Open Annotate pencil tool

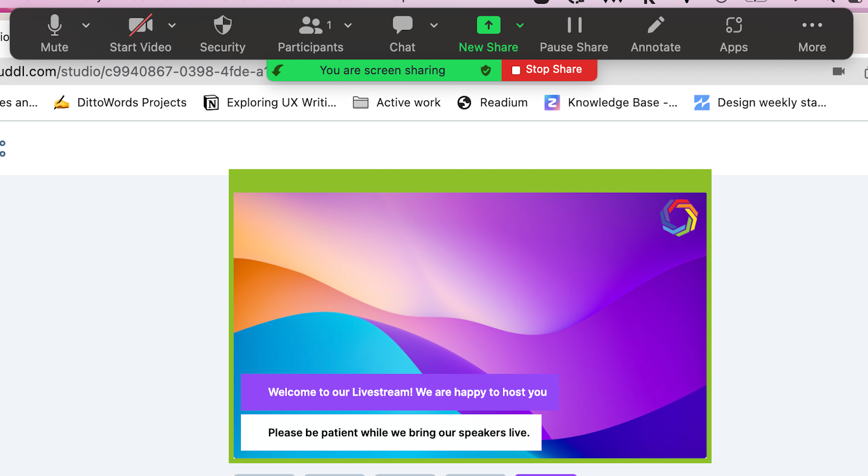(655, 34)
